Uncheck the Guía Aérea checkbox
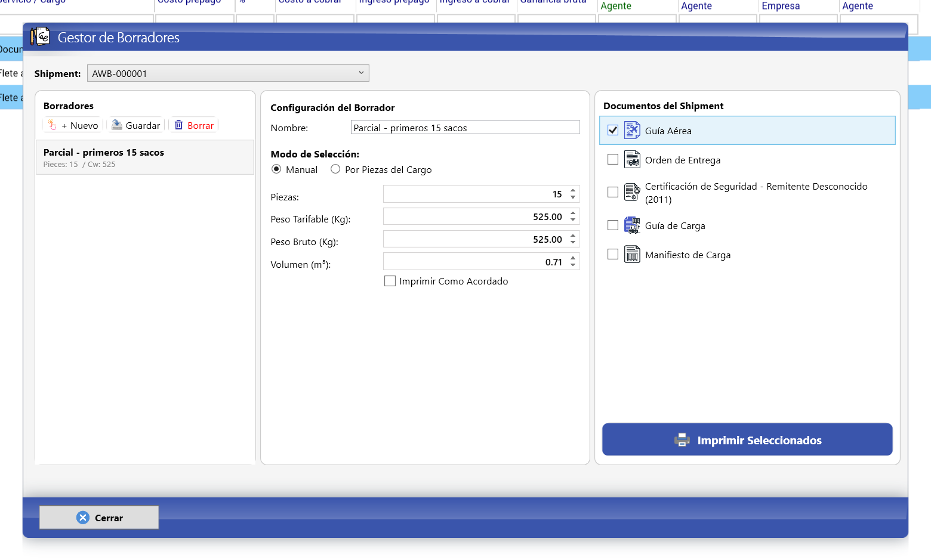Viewport: 931px width, 560px height. pos(613,130)
